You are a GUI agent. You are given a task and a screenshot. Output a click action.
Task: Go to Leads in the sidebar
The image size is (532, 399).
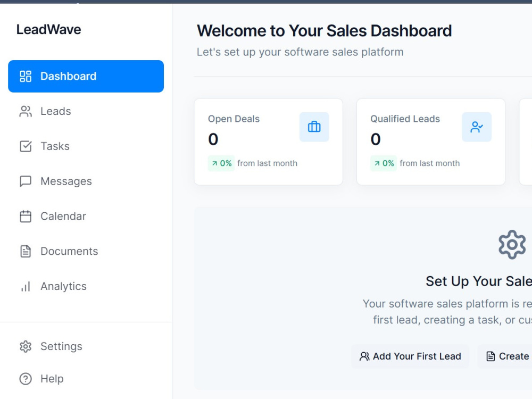(86, 111)
